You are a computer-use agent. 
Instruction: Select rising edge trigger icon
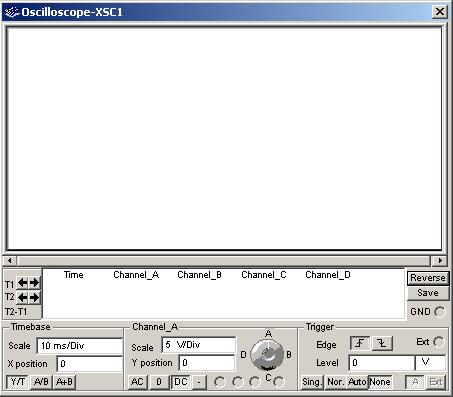pos(360,343)
